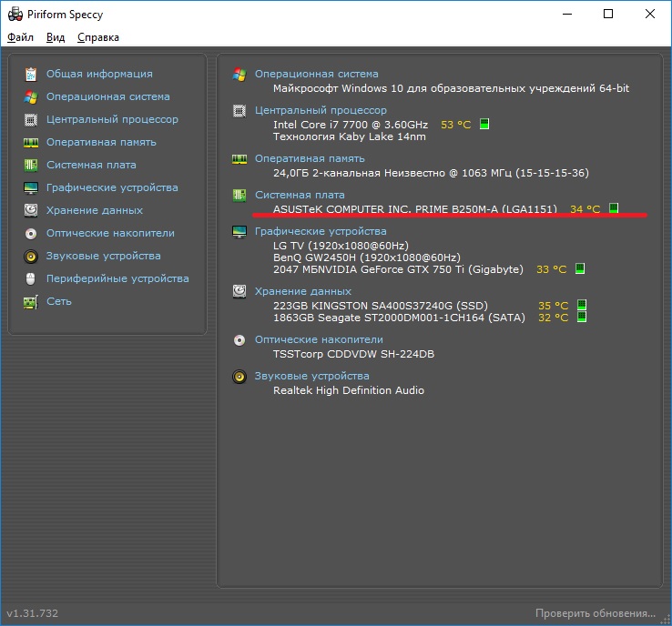The image size is (672, 626).
Task: Open the Справка menu
Action: [98, 37]
